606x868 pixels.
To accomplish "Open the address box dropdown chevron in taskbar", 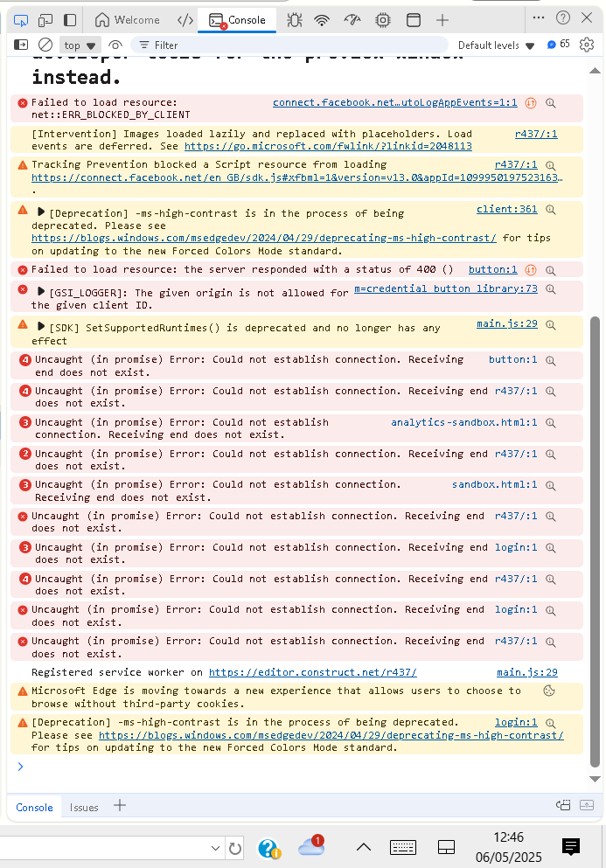I will tap(215, 848).
